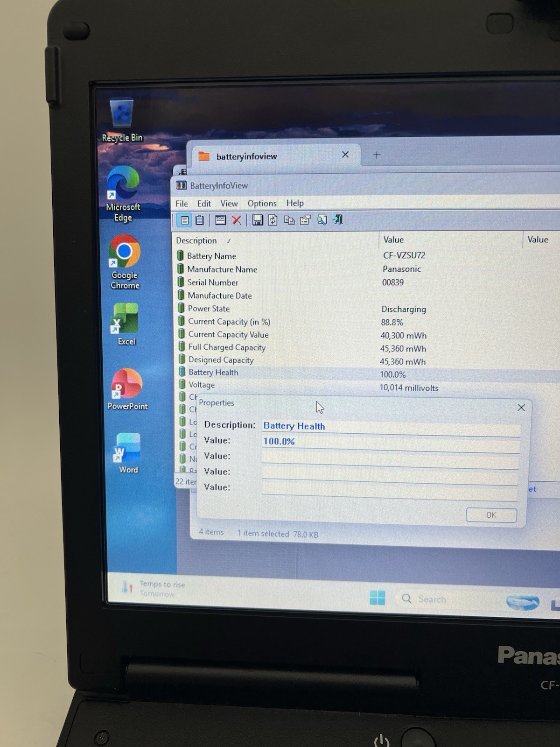Open the Excel desktop shortcut

[126, 324]
